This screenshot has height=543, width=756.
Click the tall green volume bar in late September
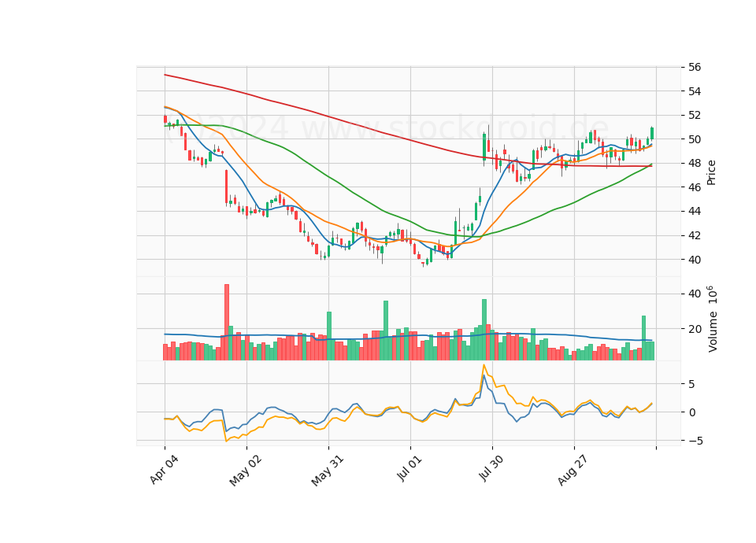(x=643, y=338)
